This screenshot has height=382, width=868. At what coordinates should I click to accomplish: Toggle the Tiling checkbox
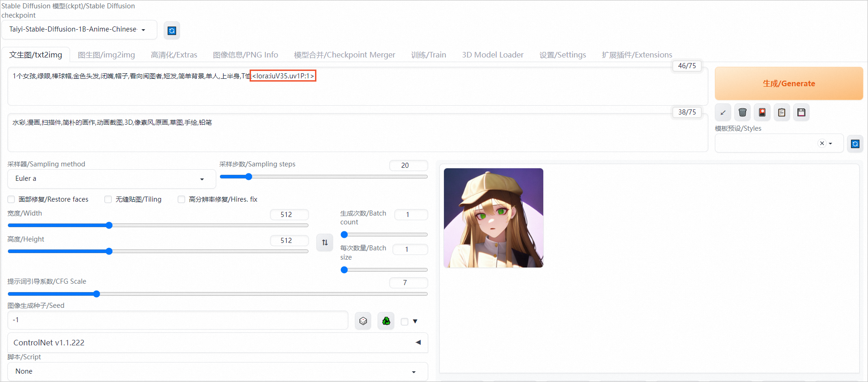[x=108, y=199]
